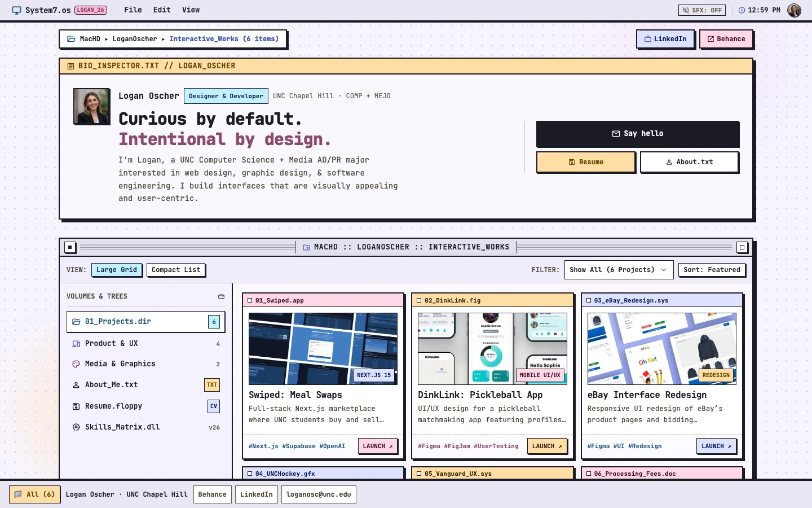Click the small box on 06_Processing_Fees.doc card
This screenshot has height=508, width=812.
[x=589, y=474]
